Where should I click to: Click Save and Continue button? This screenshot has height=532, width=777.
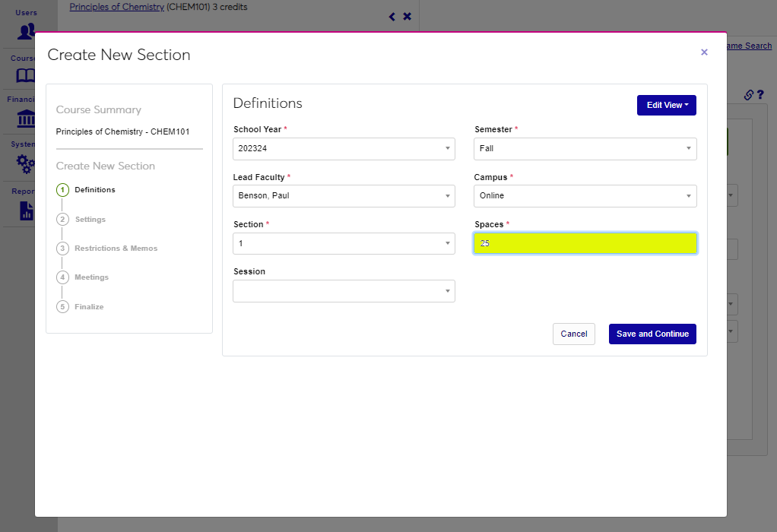point(652,334)
